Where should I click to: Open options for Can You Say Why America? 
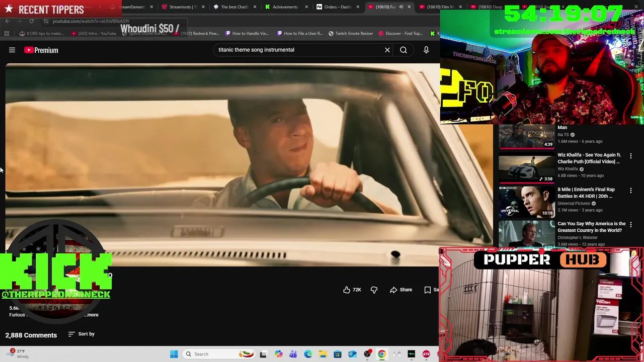(x=631, y=225)
